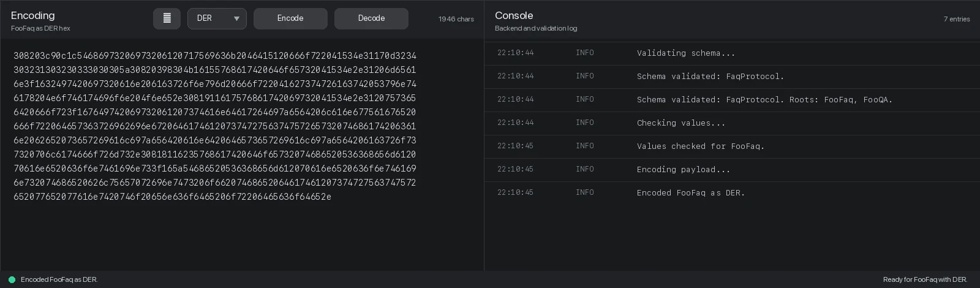Open the DER encoding format dropdown
980x288 pixels.
pos(217,18)
